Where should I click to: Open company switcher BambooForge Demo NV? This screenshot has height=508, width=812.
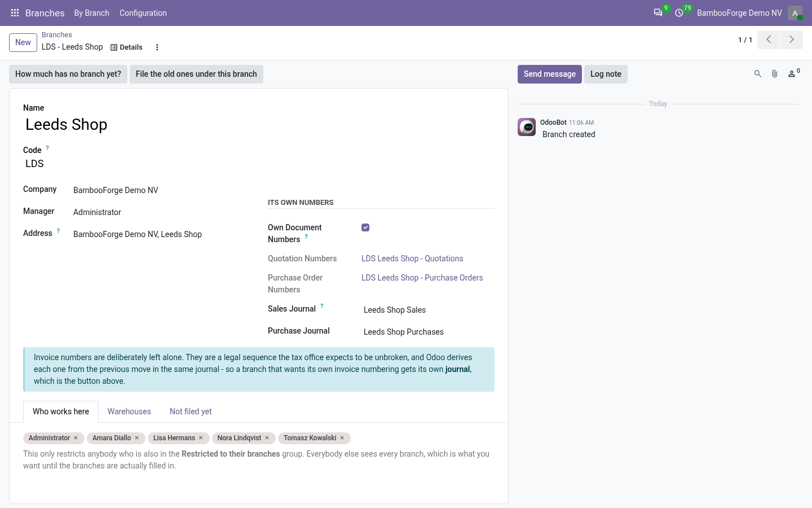(739, 13)
